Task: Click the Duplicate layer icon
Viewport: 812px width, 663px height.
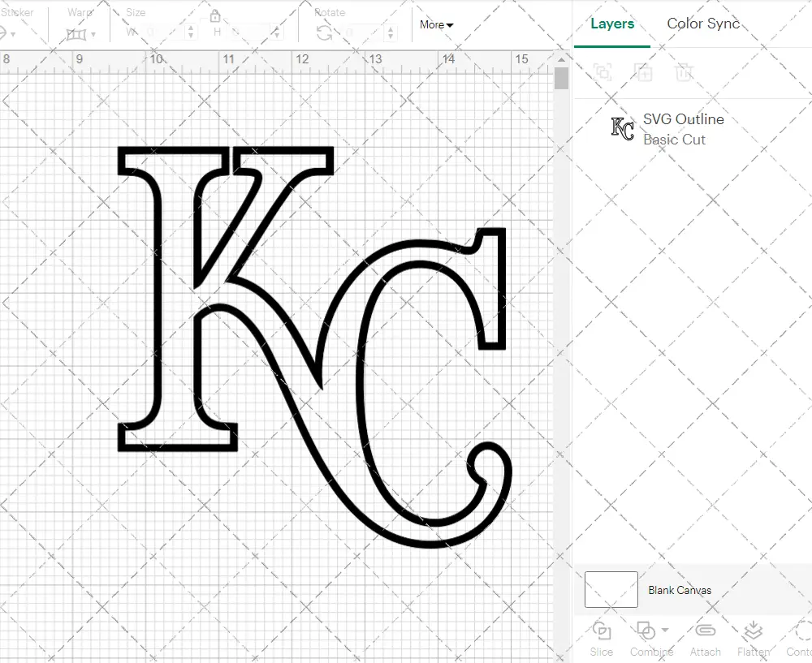Action: 643,72
